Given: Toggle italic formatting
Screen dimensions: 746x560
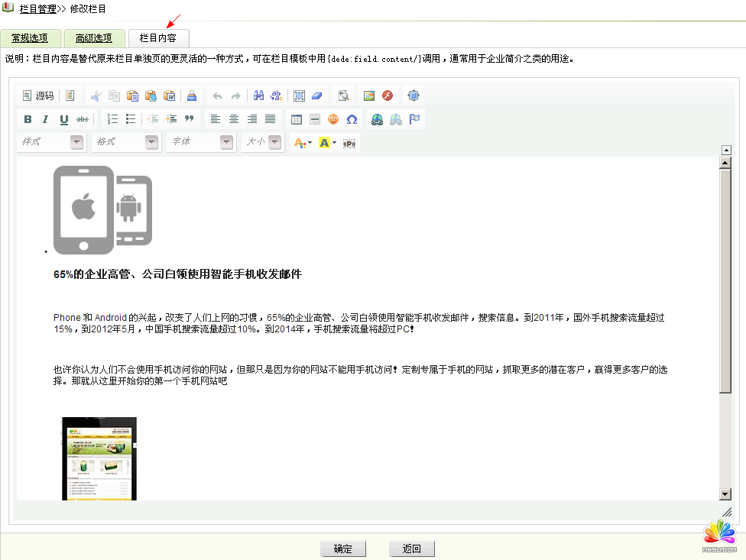Looking at the screenshot, I should [x=45, y=119].
